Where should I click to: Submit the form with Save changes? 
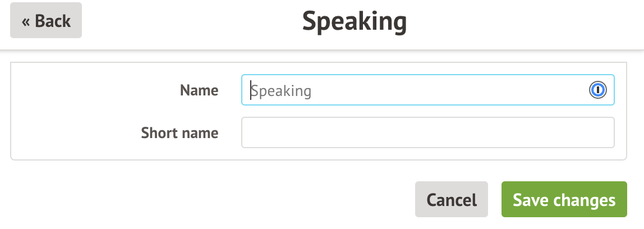(564, 199)
